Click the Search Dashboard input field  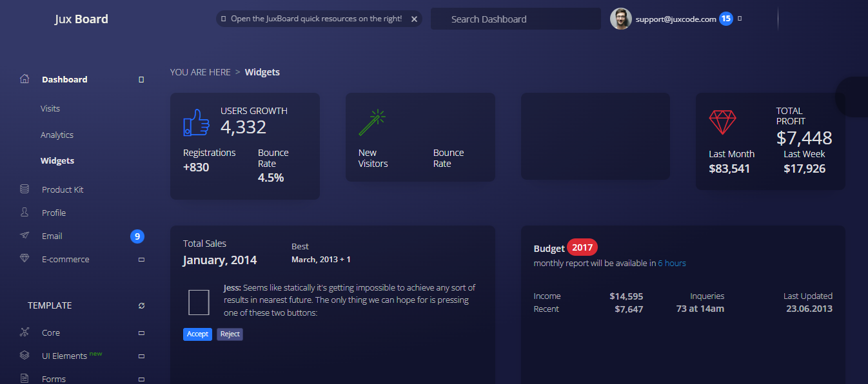(x=516, y=19)
